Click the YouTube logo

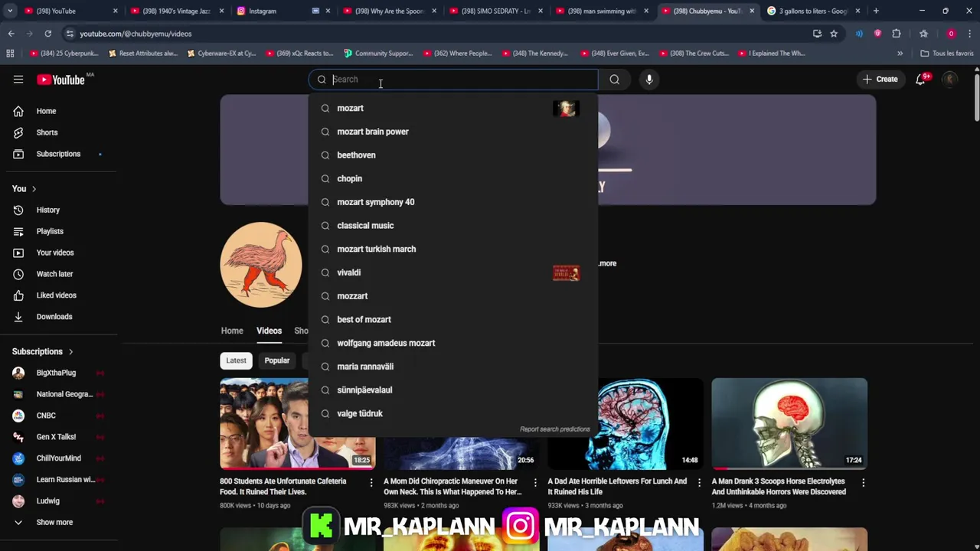pos(60,80)
